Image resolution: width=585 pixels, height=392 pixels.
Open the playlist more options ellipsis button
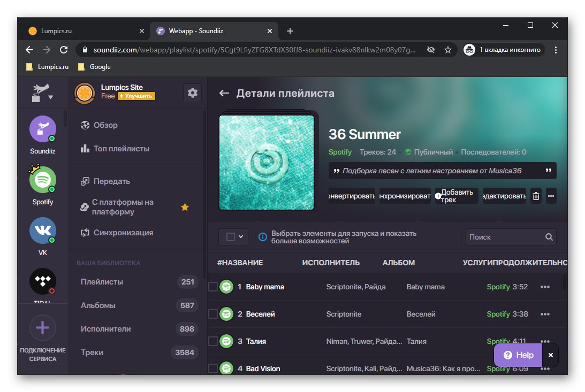point(551,196)
